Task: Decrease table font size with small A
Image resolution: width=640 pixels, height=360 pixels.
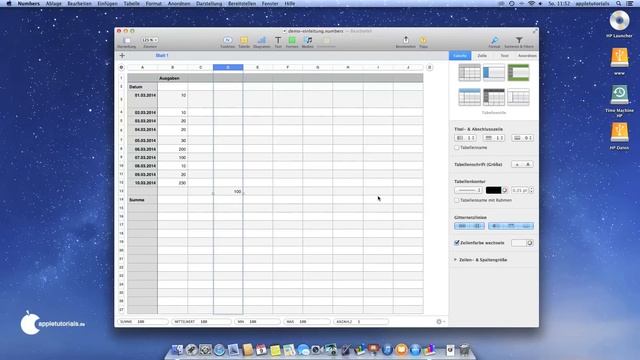Action: (517, 164)
